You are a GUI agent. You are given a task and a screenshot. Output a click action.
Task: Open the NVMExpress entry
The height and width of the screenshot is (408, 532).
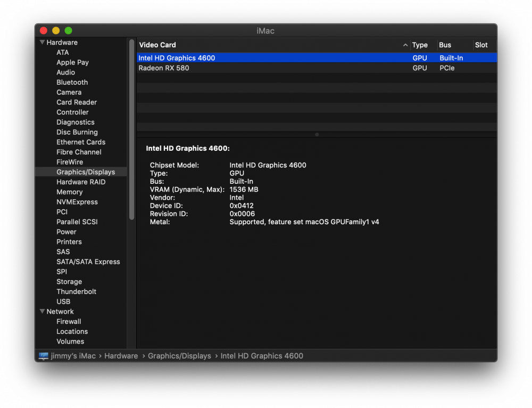(77, 202)
